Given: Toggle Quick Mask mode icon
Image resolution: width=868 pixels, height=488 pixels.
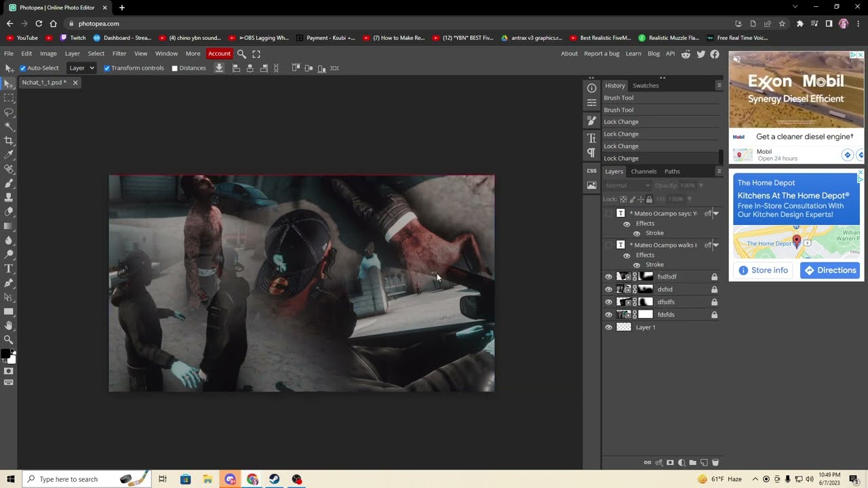Looking at the screenshot, I should tap(9, 371).
